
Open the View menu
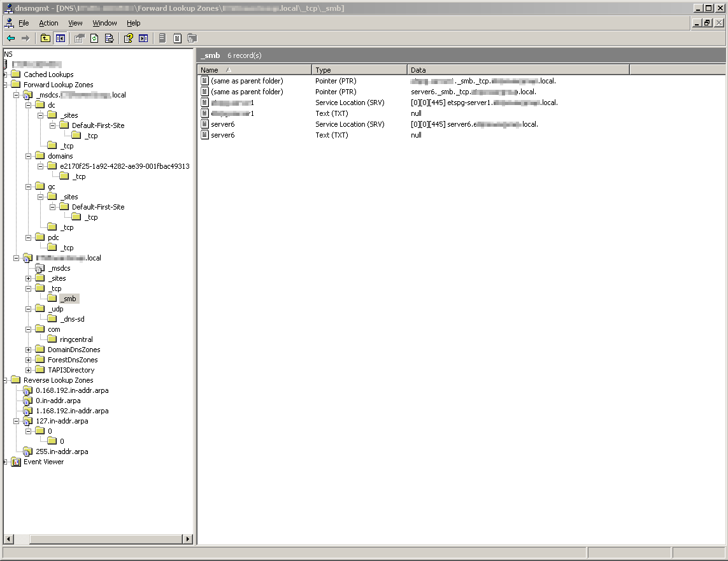(75, 23)
